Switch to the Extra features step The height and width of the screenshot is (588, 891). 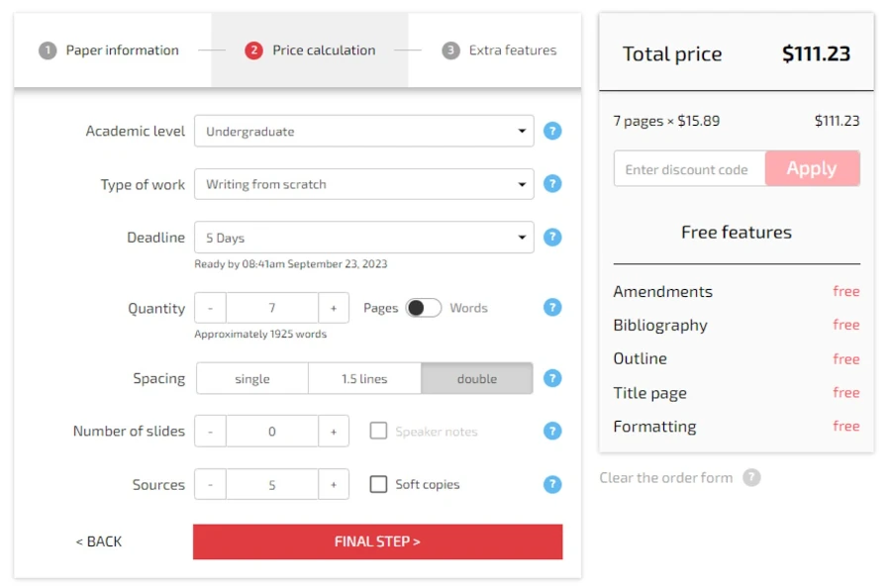500,50
